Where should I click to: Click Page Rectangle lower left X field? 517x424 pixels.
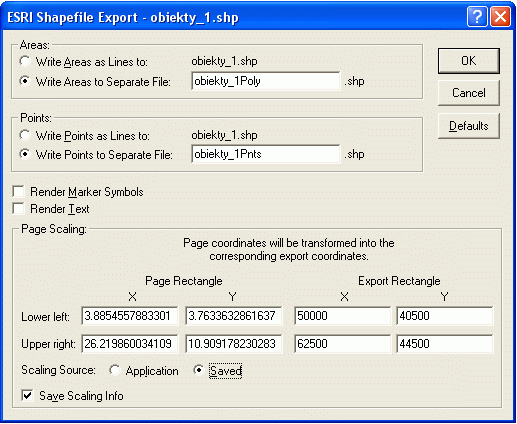tap(129, 316)
